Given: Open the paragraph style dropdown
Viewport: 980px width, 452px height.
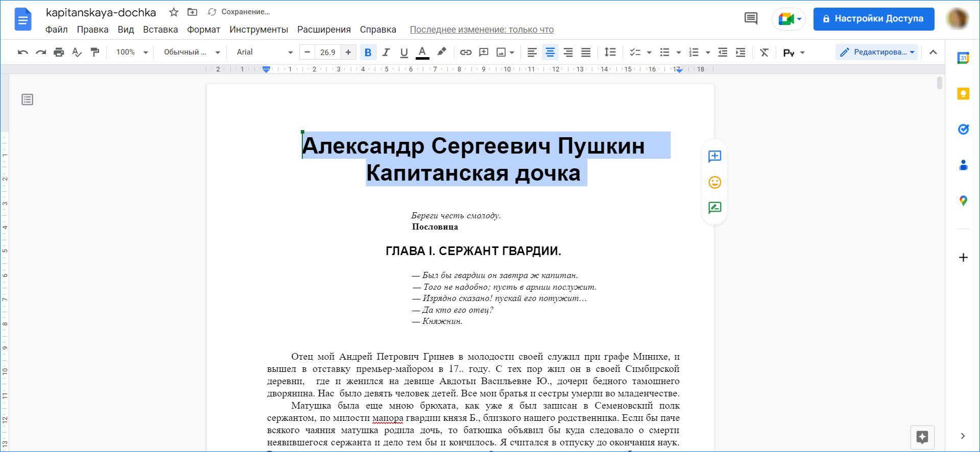Looking at the screenshot, I should click(x=192, y=52).
